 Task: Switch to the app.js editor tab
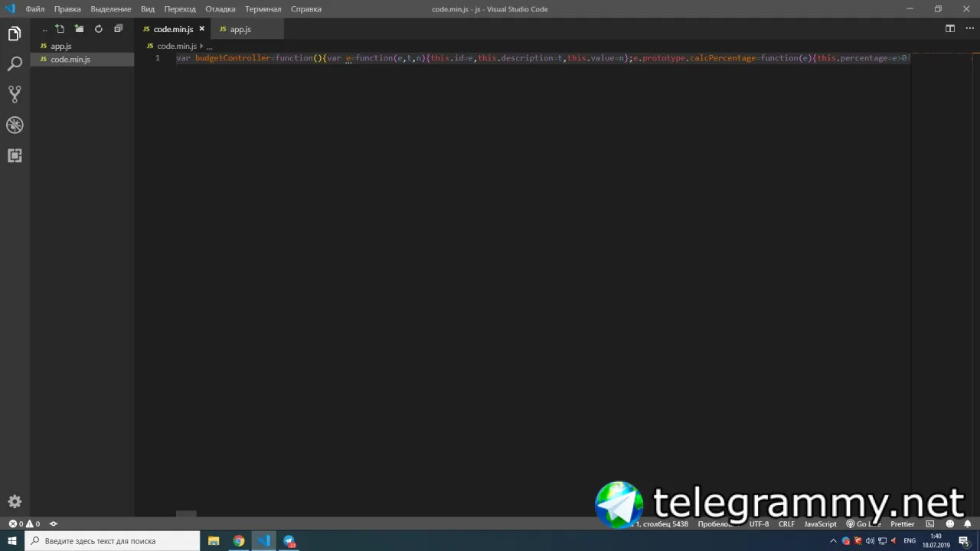(247, 29)
